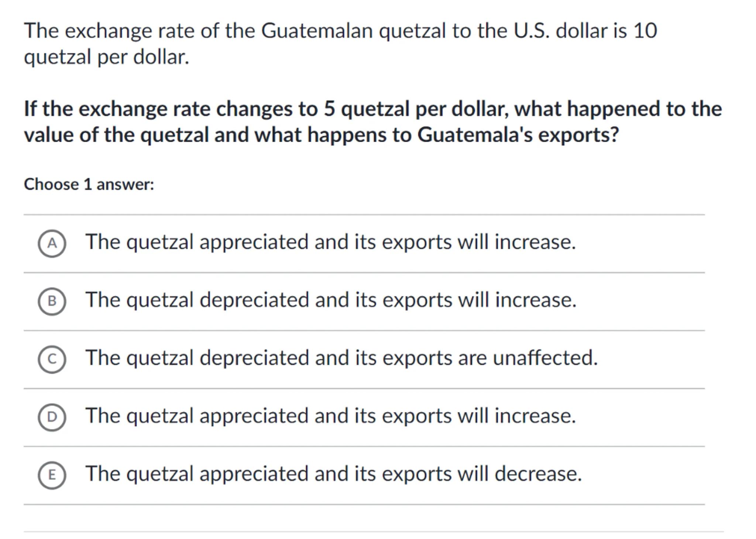
Task: Pick radio option D
Action: coord(52,417)
